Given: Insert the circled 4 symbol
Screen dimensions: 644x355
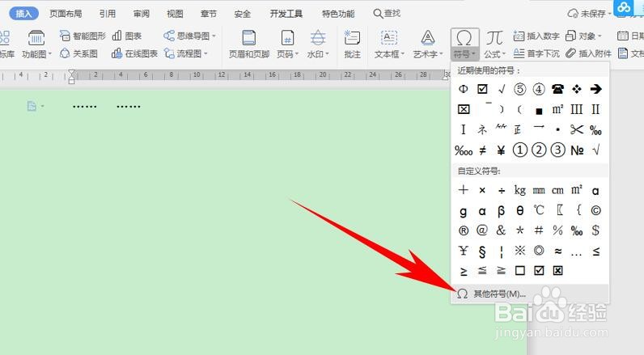Looking at the screenshot, I should [x=539, y=89].
